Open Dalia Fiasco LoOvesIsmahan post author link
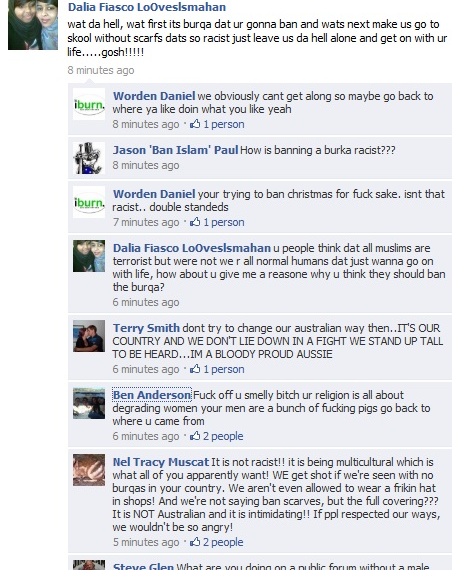 click(x=147, y=7)
